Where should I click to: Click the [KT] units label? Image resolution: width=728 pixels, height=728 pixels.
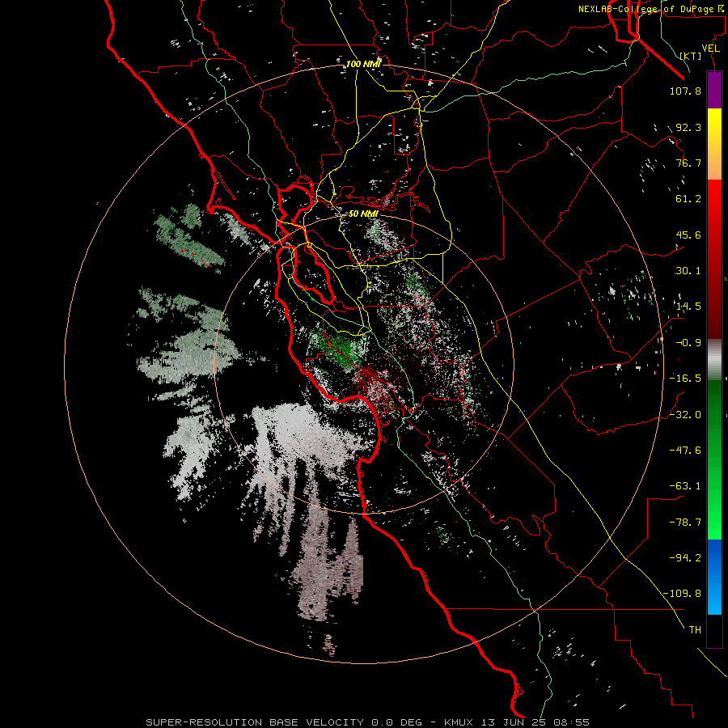pyautogui.click(x=691, y=56)
